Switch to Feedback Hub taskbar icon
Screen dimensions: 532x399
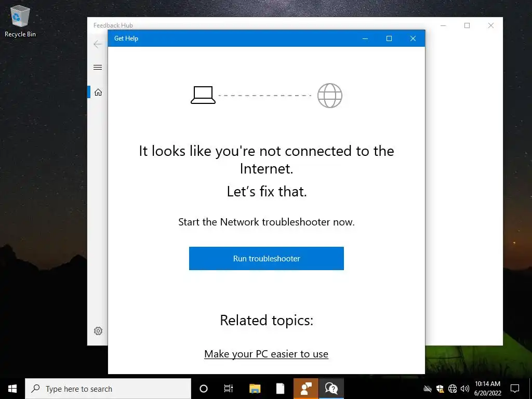coord(306,389)
